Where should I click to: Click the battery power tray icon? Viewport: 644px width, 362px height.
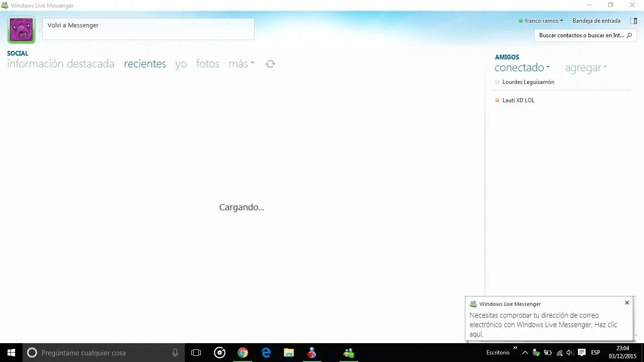(548, 353)
